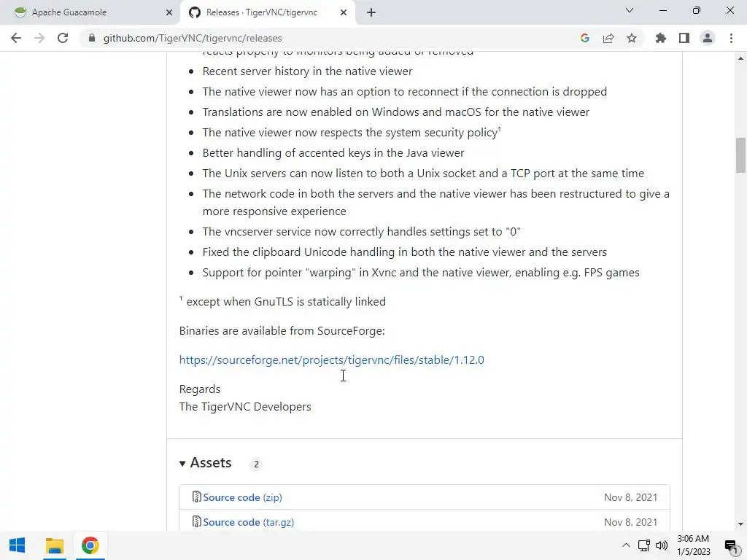Open the tab search dropdown chevron

[x=630, y=10]
